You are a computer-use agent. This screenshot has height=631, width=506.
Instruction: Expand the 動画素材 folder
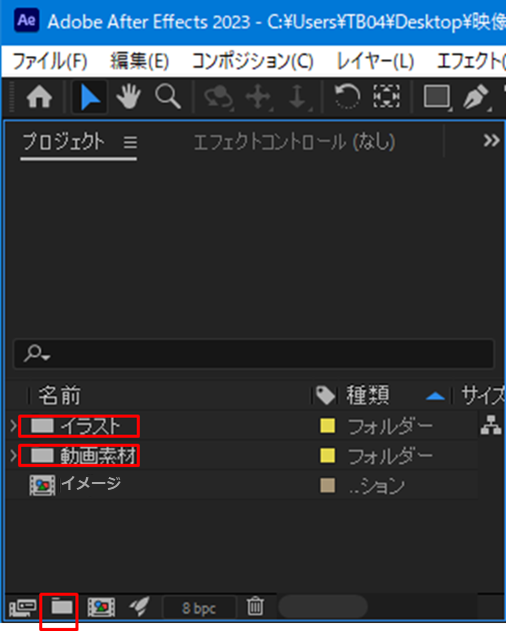13,456
